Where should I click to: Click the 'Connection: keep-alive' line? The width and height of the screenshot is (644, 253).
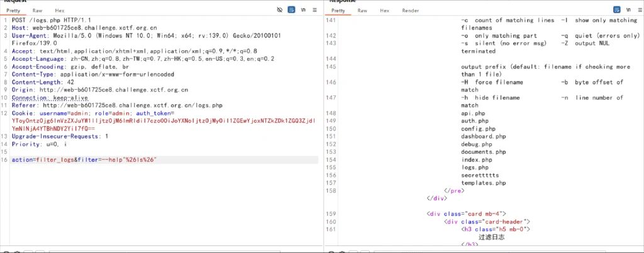point(50,97)
